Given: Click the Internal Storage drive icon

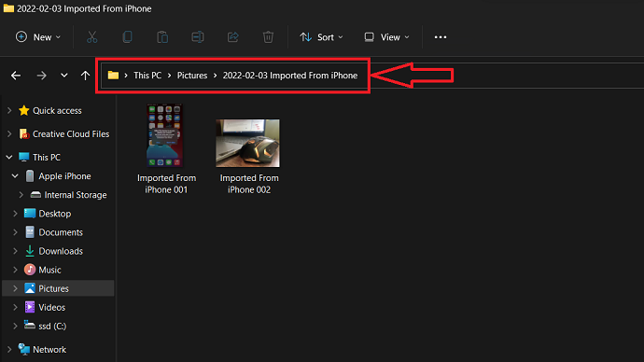Looking at the screenshot, I should (35, 195).
